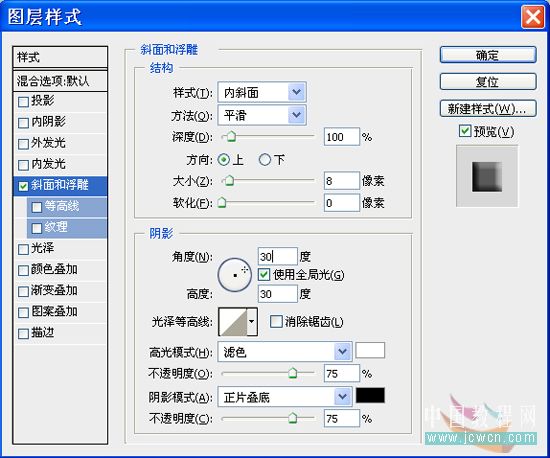Screen dimensions: 550x458
Task: Select the 上 direction radio button
Action: (x=223, y=160)
